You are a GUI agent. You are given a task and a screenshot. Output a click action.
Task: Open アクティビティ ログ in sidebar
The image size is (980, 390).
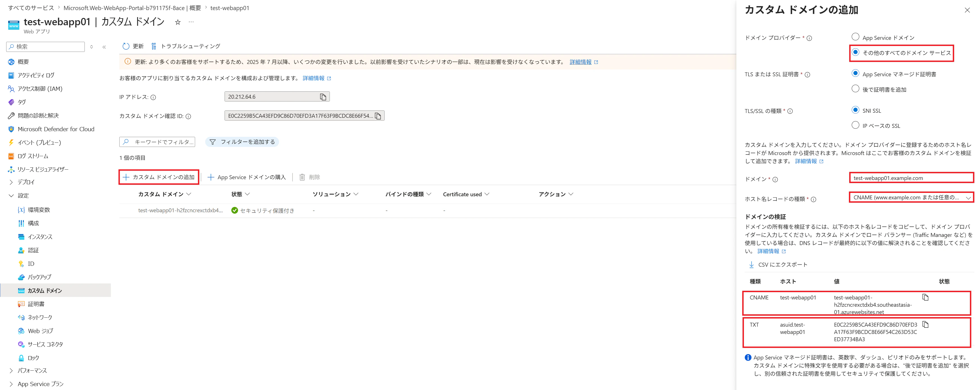pyautogui.click(x=36, y=75)
